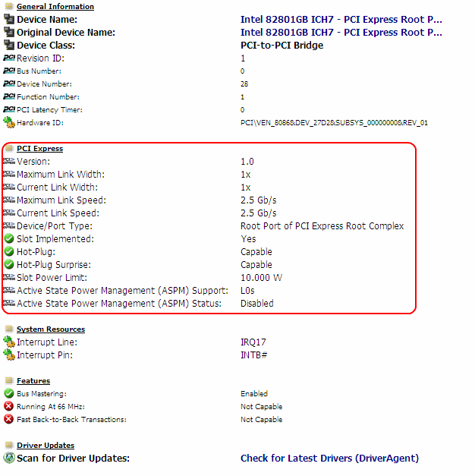475x476 pixels.
Task: Click the General Information section icon
Action: tap(9, 6)
